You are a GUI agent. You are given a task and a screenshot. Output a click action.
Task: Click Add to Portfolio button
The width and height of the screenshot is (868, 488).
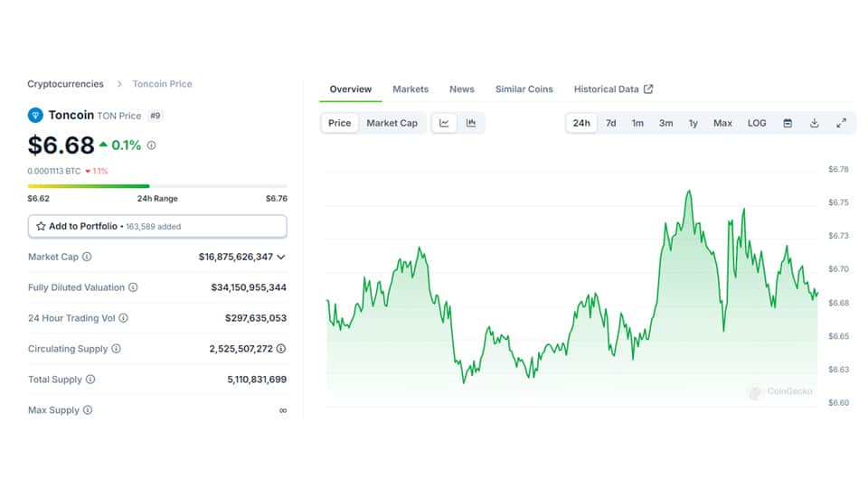[157, 226]
